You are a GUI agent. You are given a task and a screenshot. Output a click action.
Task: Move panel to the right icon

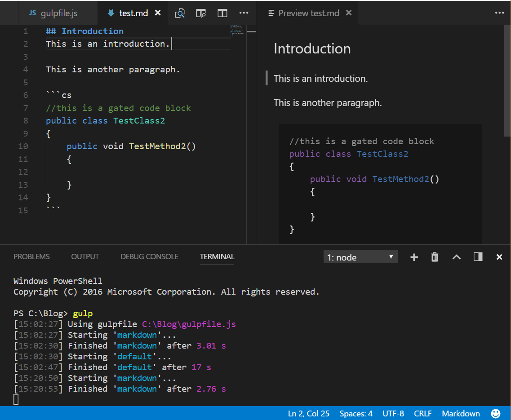(x=478, y=257)
